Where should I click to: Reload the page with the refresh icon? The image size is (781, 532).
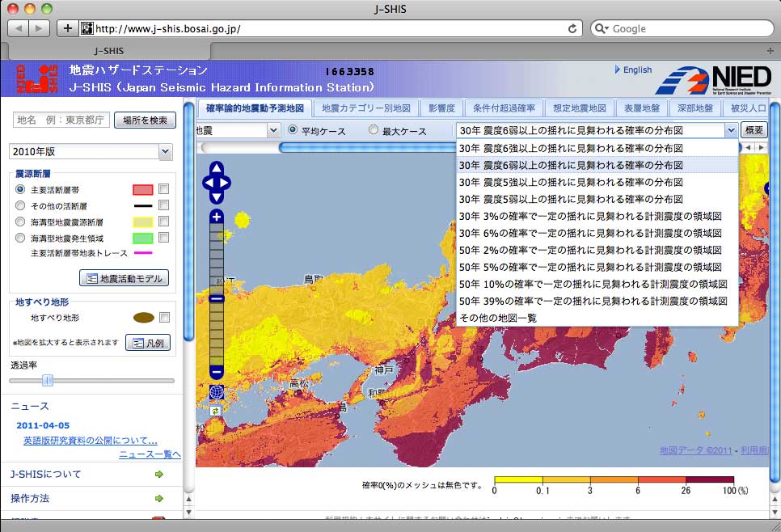point(572,28)
